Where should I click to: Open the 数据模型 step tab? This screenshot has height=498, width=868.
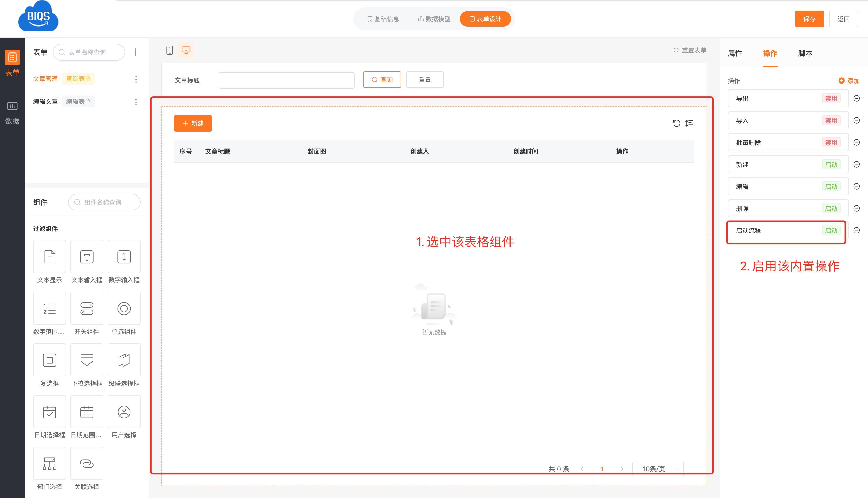click(x=434, y=19)
